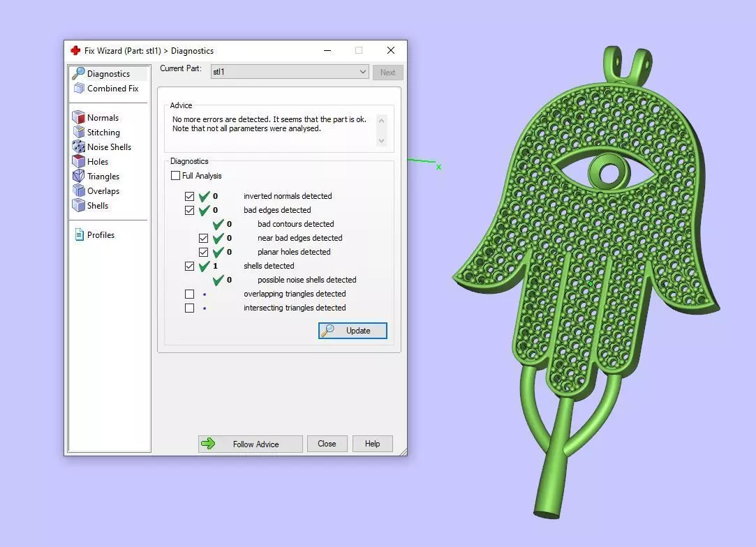This screenshot has width=756, height=547.
Task: Enable the Full Analysis checkbox
Action: pyautogui.click(x=175, y=175)
